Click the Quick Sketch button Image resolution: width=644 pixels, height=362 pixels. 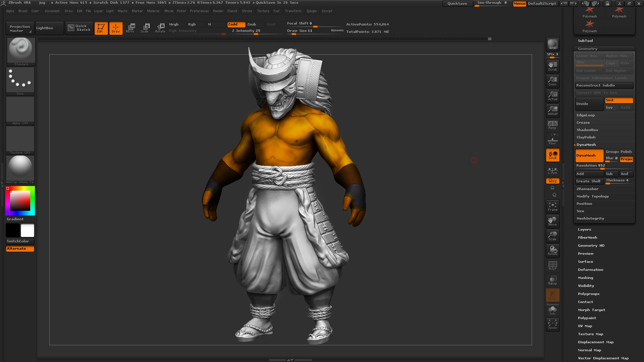79,28
